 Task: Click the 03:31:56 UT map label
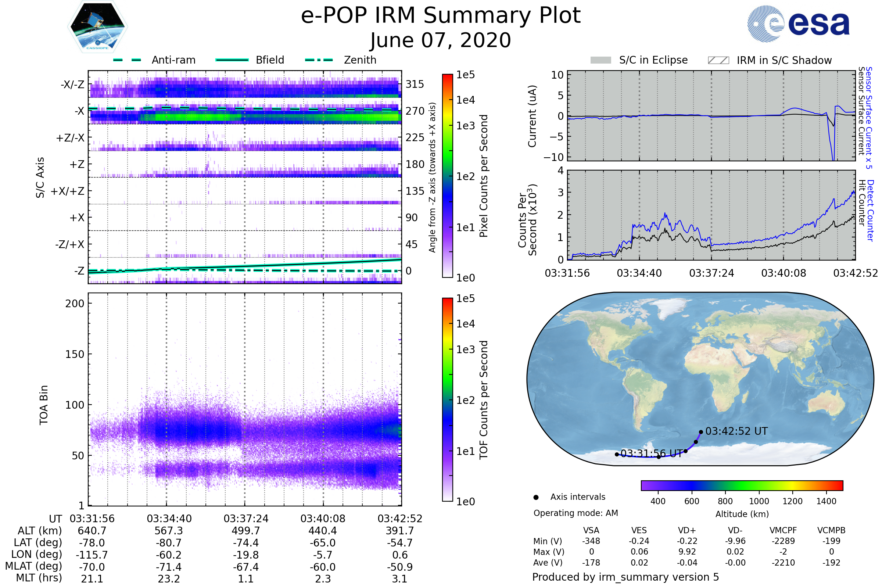click(x=652, y=454)
